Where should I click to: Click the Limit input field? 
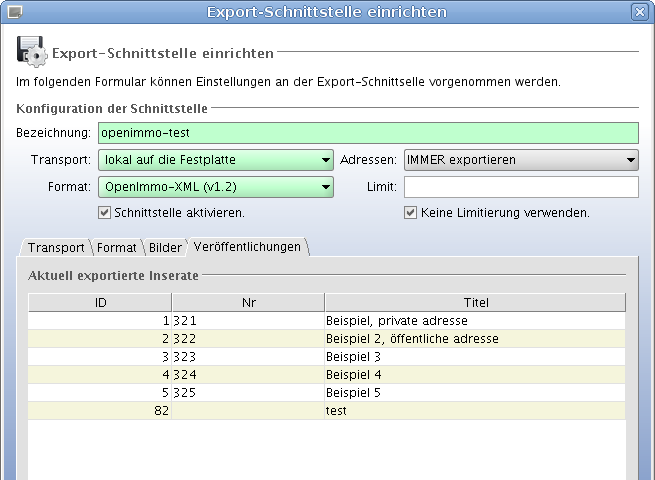coord(520,187)
